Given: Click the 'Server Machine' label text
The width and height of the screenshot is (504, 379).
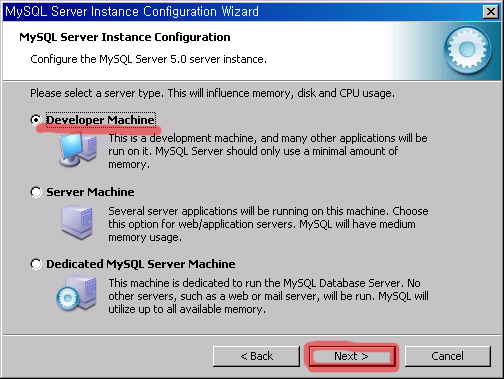Looking at the screenshot, I should [x=90, y=192].
